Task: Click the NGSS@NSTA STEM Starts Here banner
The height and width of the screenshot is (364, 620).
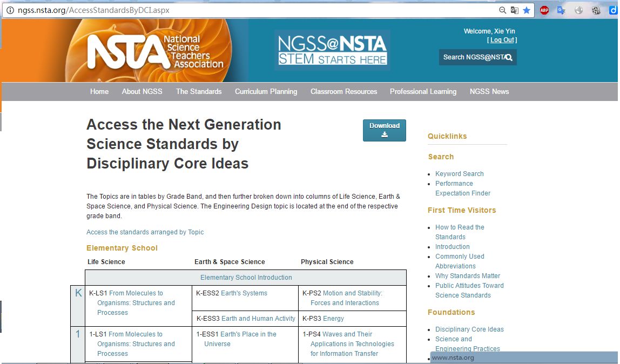Action: coord(332,50)
